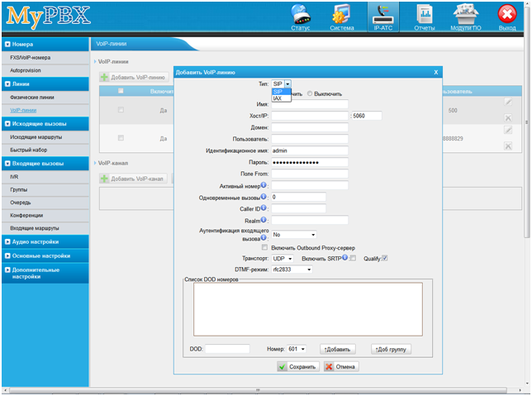Click info icon next to Включить SRTP
This screenshot has width=532, height=396.
click(344, 257)
